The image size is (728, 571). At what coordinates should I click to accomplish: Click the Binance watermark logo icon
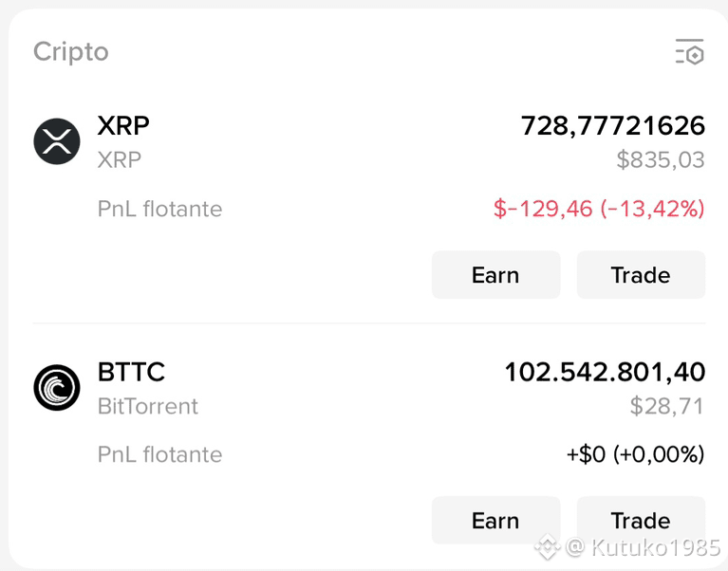tap(547, 547)
